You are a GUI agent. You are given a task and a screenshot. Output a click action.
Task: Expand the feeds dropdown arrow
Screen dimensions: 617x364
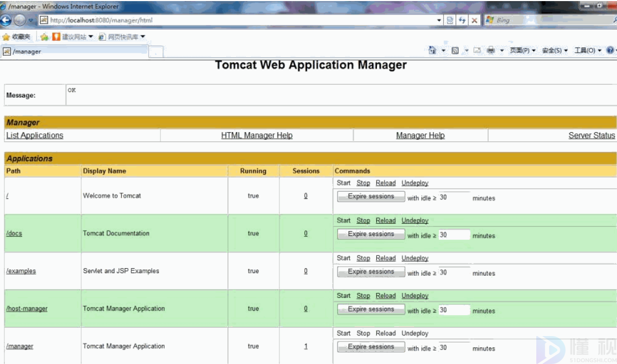(467, 51)
